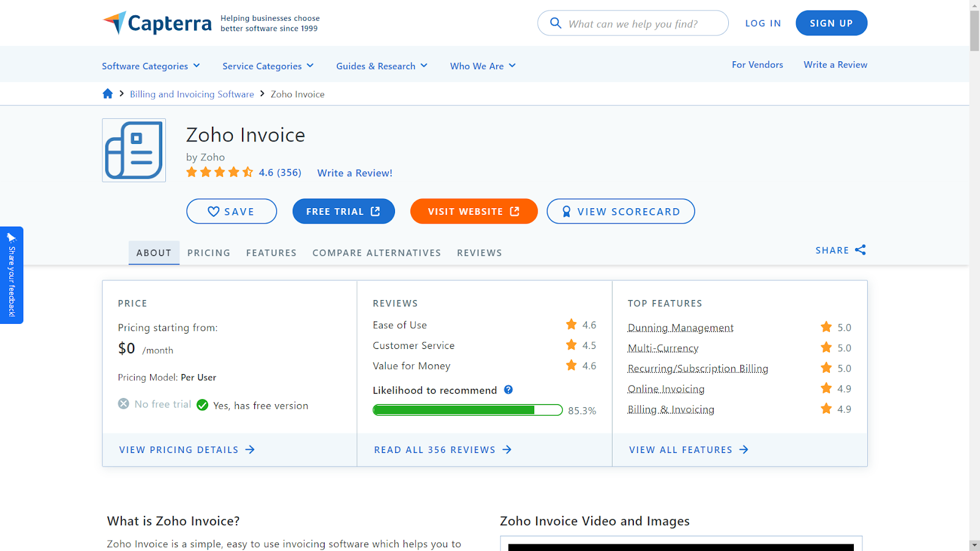Expand the Software Categories menu
This screenshot has height=551, width=980.
[x=151, y=66]
